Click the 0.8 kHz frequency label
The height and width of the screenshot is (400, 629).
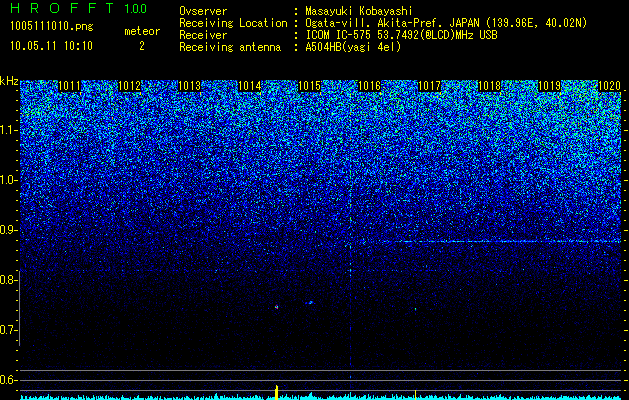pos(8,280)
